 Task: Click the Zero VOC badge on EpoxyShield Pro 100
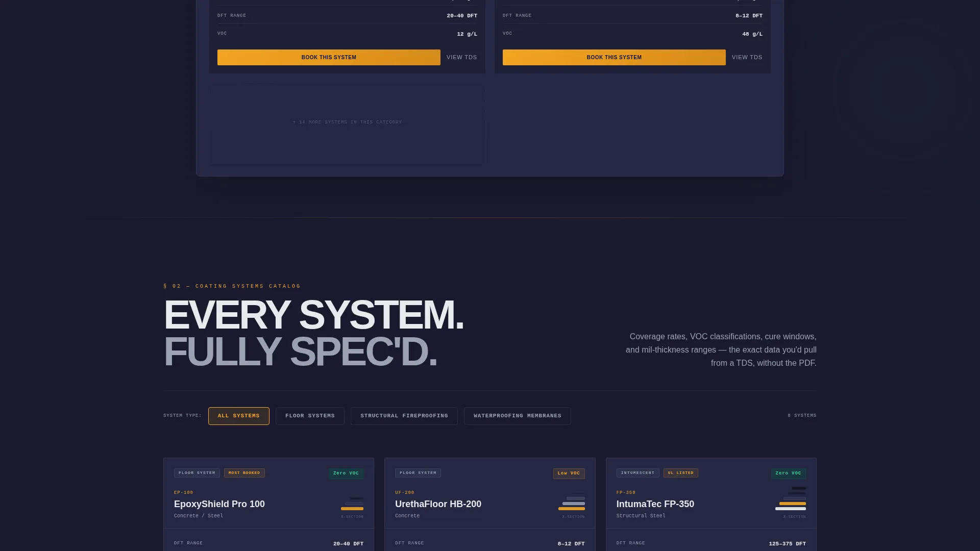coord(346,473)
